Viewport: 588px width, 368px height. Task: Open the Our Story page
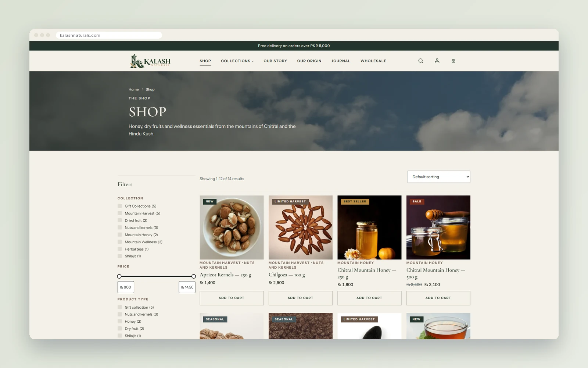275,61
